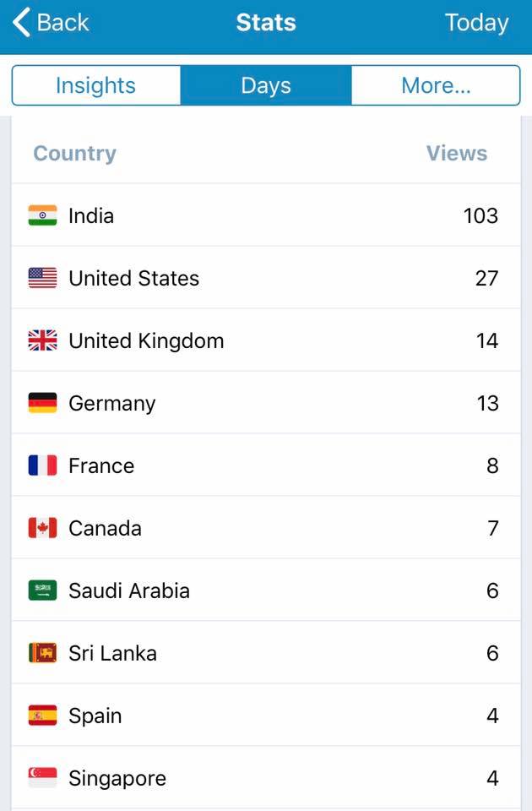Tap the United Kingdom flag icon
The width and height of the screenshot is (532, 811).
pos(42,340)
